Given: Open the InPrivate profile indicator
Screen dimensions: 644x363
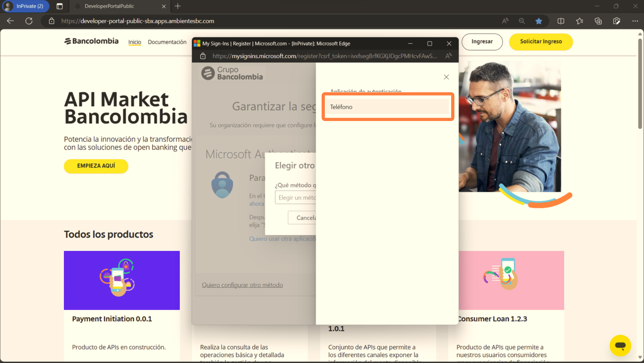Looking at the screenshot, I should click(x=25, y=6).
